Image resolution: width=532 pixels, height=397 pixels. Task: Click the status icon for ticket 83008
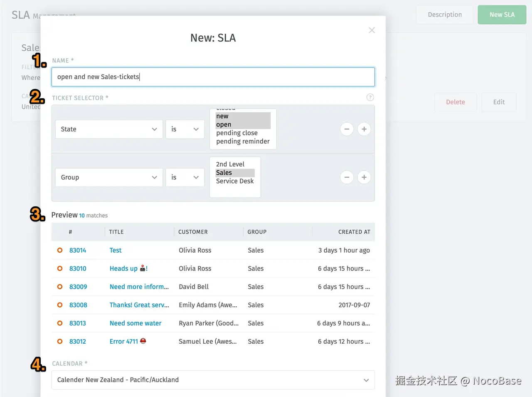tap(60, 305)
